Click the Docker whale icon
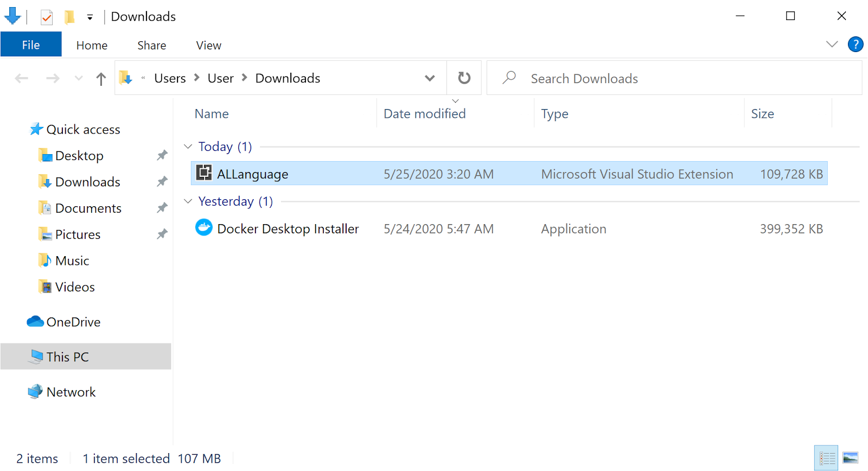Image resolution: width=868 pixels, height=471 pixels. (204, 227)
